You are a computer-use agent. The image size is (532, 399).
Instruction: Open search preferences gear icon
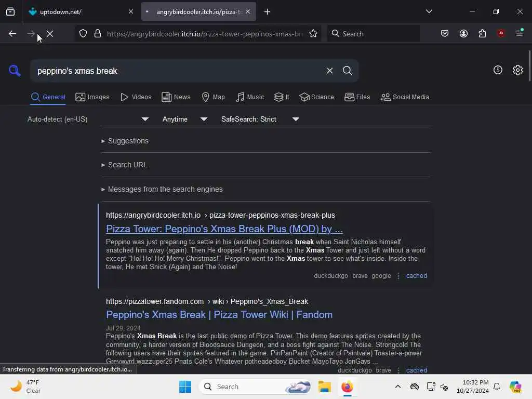tap(518, 70)
